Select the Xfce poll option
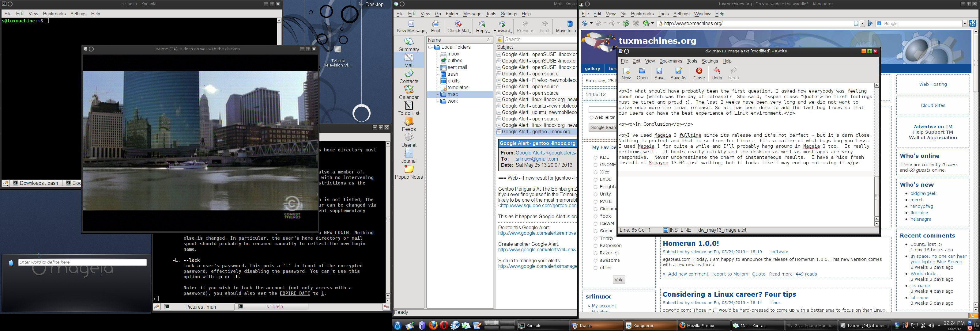The height and width of the screenshot is (331, 980). coord(595,172)
